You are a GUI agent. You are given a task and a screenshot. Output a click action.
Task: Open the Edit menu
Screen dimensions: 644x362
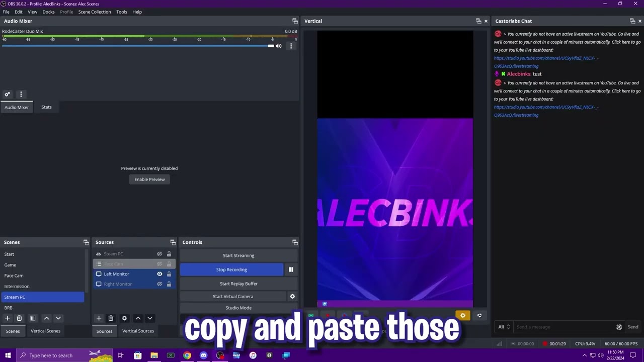point(19,12)
